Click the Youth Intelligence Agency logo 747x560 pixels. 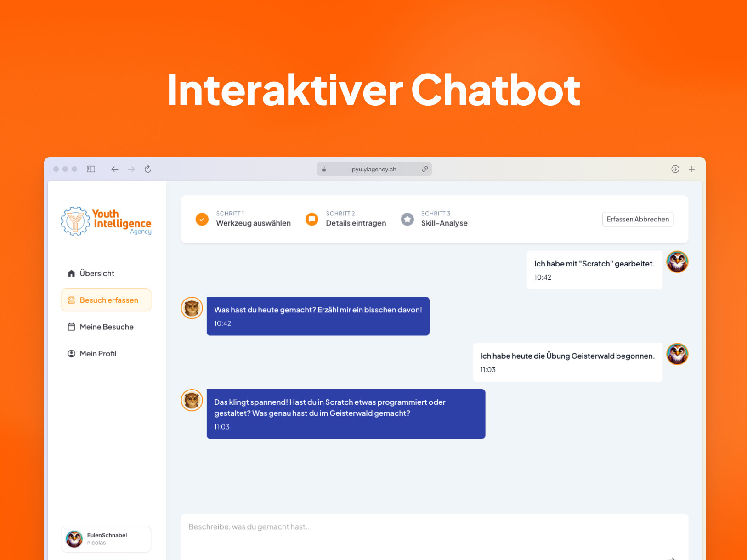[106, 221]
